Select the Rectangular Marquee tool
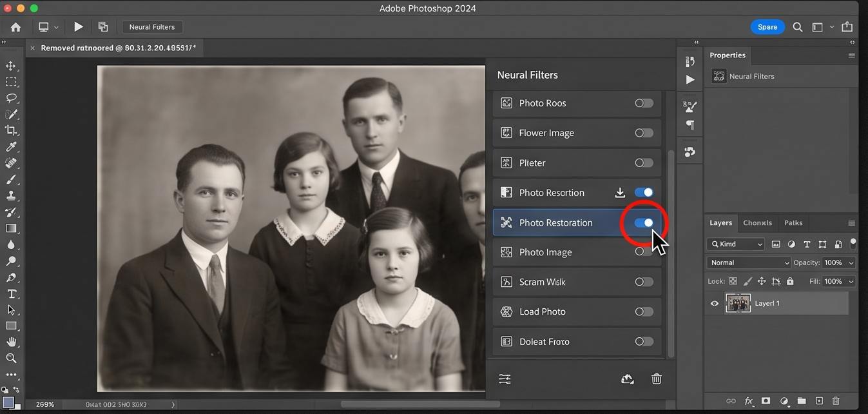 (11, 82)
